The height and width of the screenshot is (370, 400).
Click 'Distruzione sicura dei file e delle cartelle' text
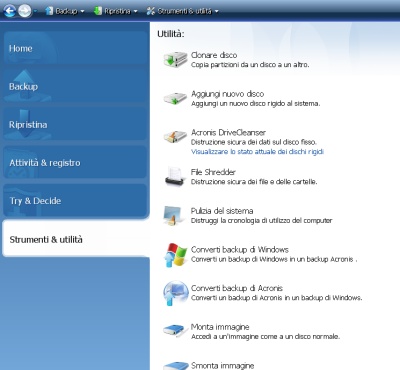(x=254, y=182)
